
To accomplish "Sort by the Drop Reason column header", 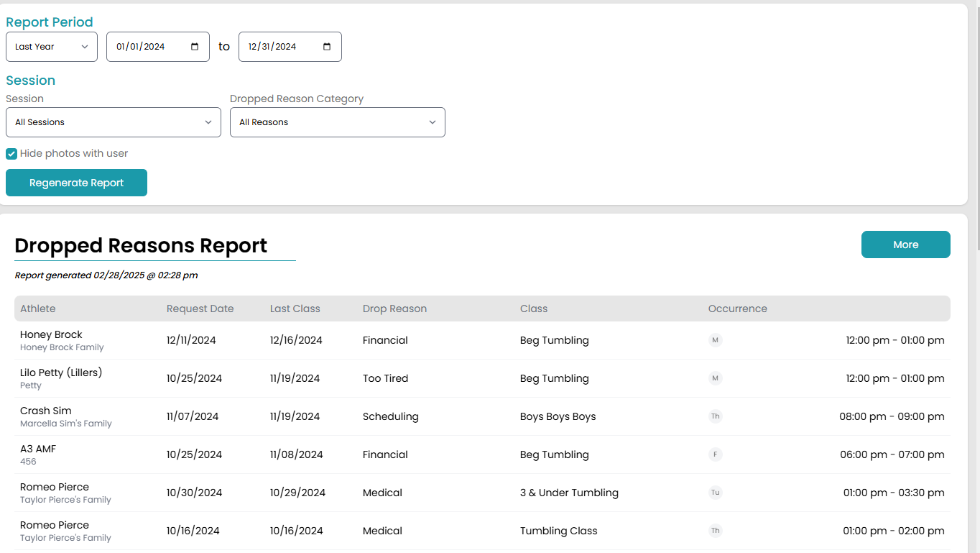I will (x=394, y=309).
